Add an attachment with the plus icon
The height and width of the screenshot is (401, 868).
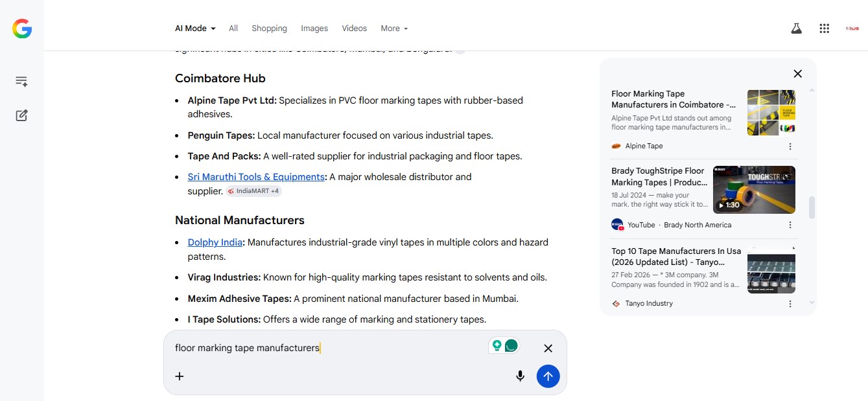(180, 376)
